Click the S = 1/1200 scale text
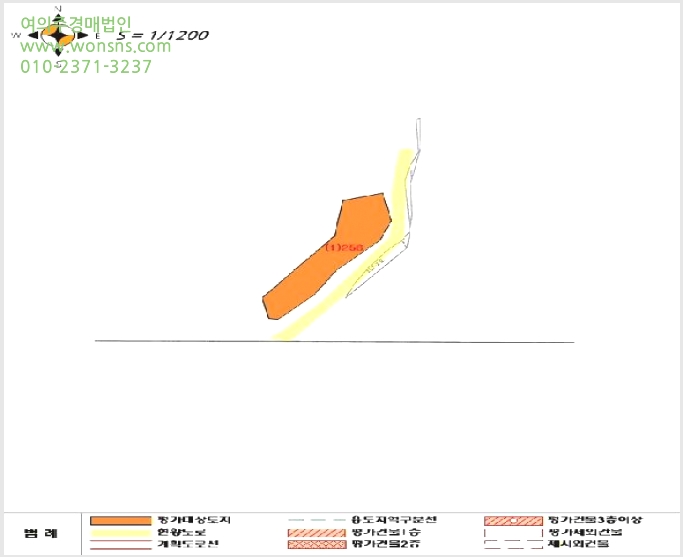683x557 pixels. pos(162,35)
